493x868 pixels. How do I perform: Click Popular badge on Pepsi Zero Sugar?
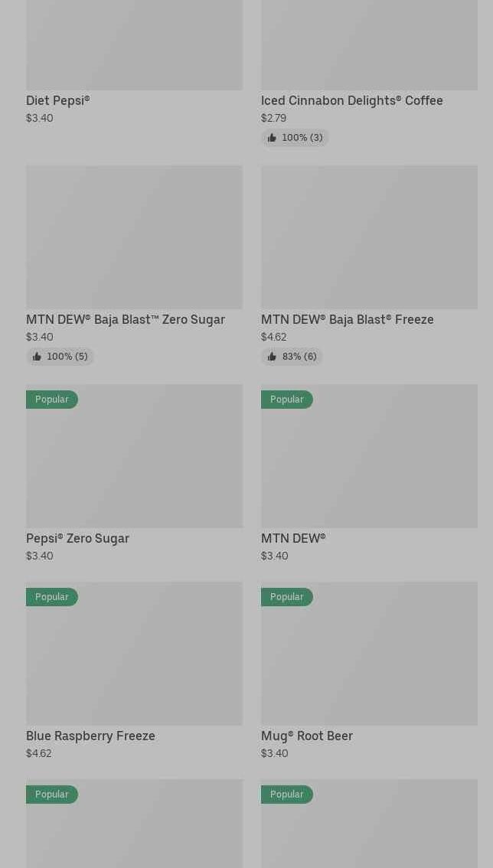tap(51, 400)
